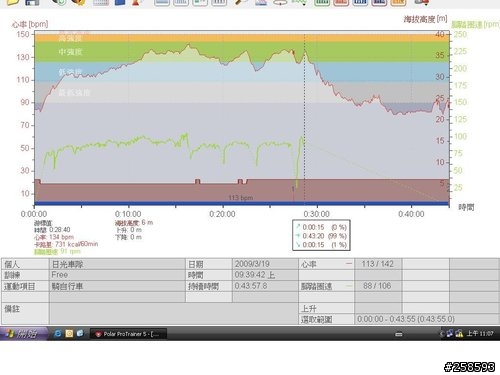Click the 134 bpm cursor heart rate value
Image resolution: width=500 pixels, height=375 pixels.
click(x=61, y=237)
